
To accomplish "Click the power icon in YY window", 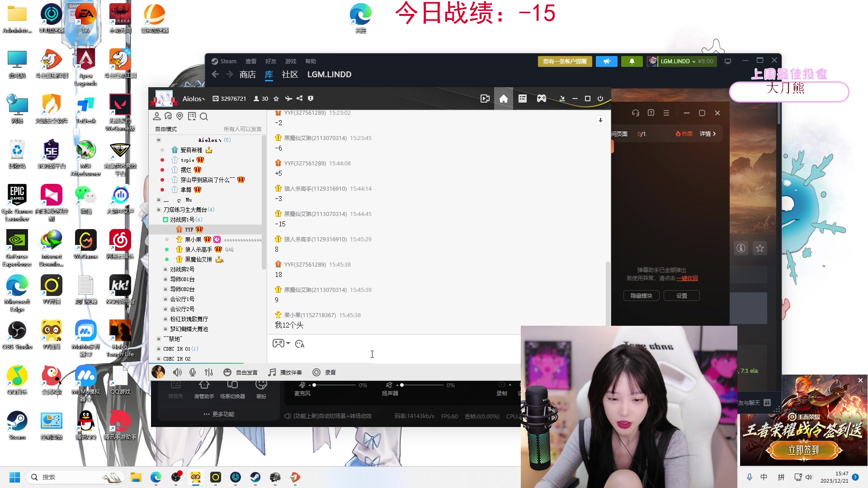I will [600, 99].
